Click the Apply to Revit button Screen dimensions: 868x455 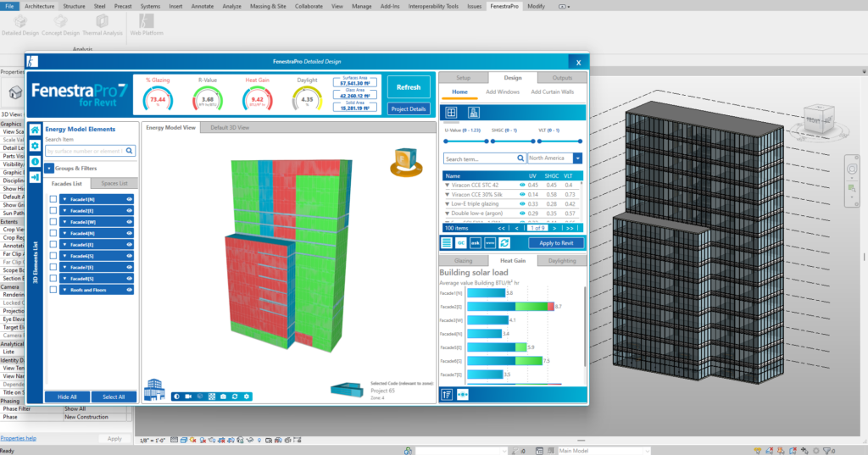556,243
